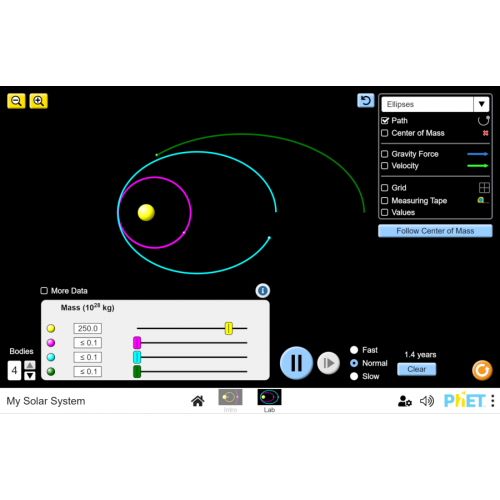Click the yellow body mass slider thumb
The image size is (500, 500).
229,328
